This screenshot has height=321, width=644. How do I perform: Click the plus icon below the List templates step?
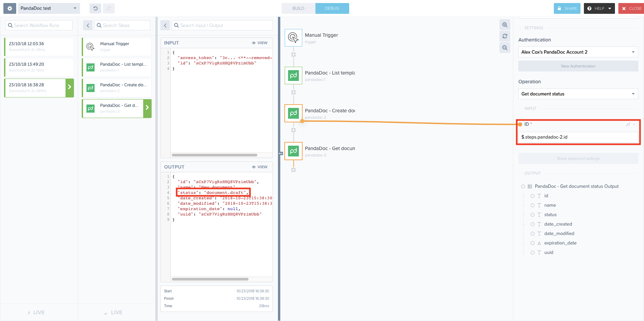point(293,92)
